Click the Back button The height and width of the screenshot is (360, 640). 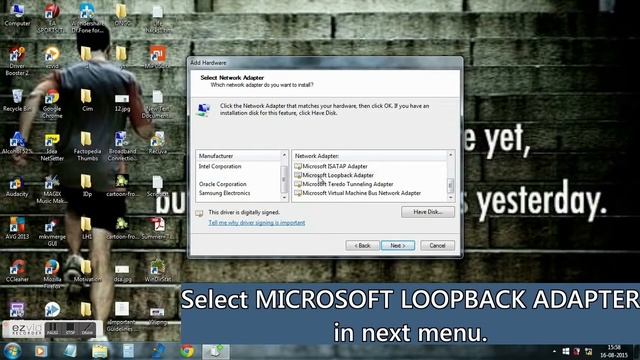362,245
